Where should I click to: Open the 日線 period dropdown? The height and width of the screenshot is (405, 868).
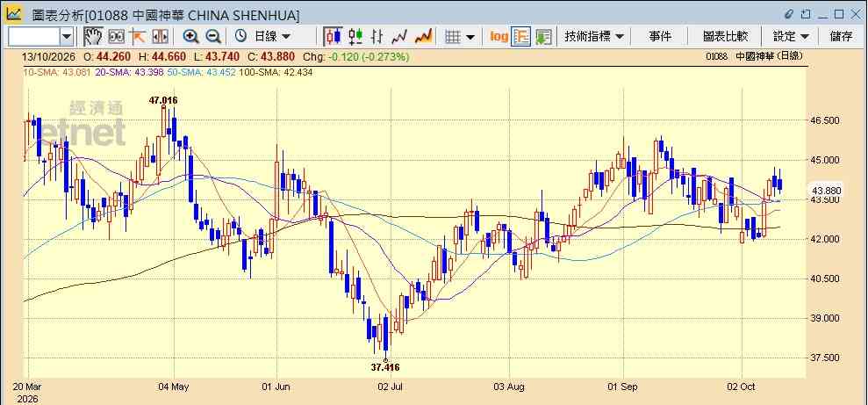272,37
